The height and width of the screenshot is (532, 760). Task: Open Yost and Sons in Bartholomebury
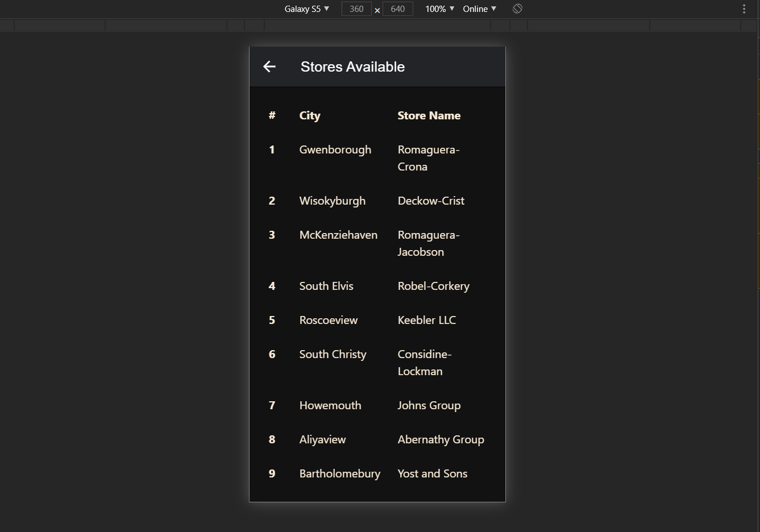[x=432, y=473]
